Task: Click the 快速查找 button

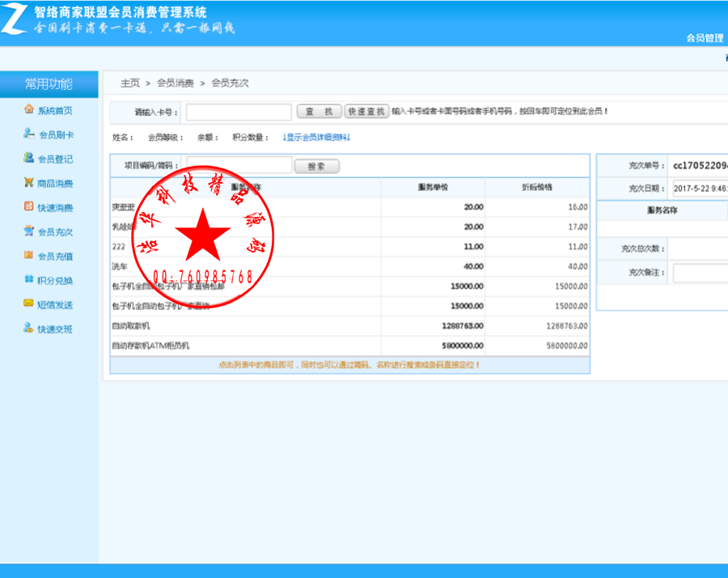Action: click(366, 112)
